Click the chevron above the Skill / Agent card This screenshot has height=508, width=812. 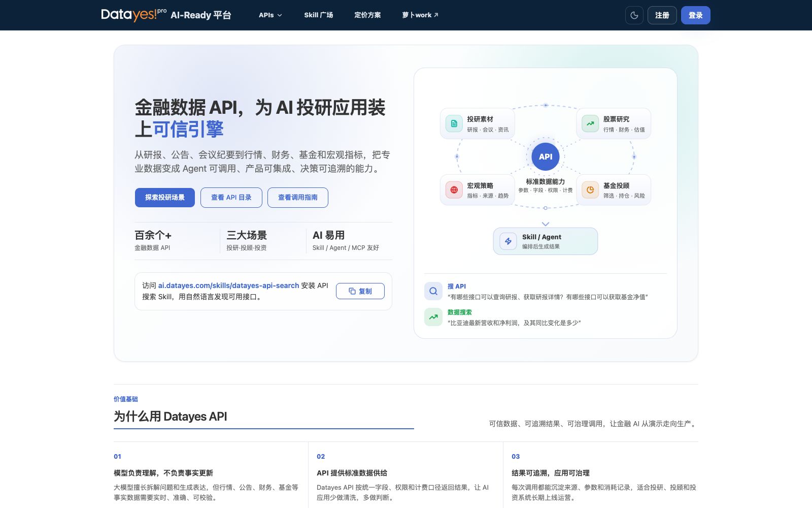click(546, 224)
